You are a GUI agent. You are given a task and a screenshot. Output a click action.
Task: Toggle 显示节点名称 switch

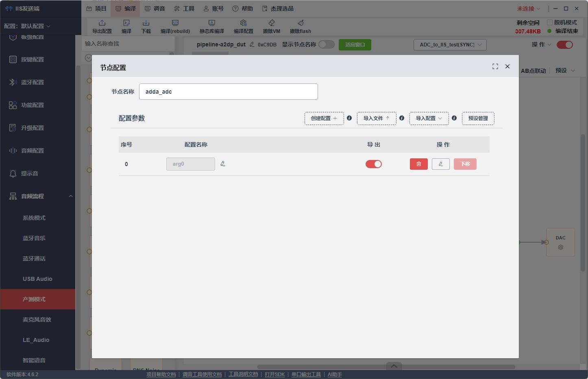(327, 44)
